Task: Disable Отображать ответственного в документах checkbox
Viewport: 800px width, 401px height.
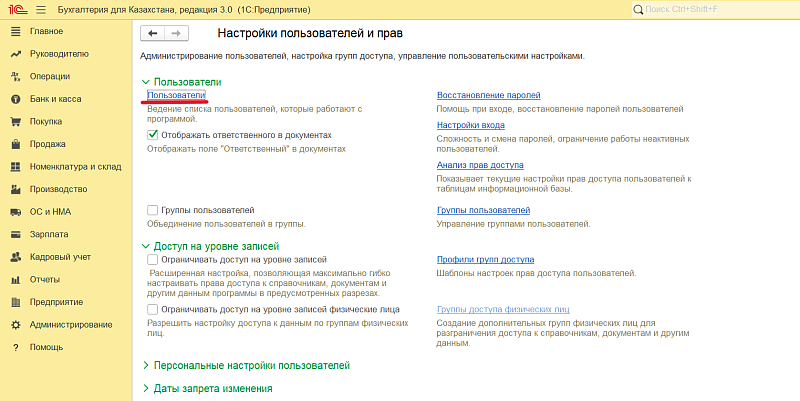Action: pos(153,134)
